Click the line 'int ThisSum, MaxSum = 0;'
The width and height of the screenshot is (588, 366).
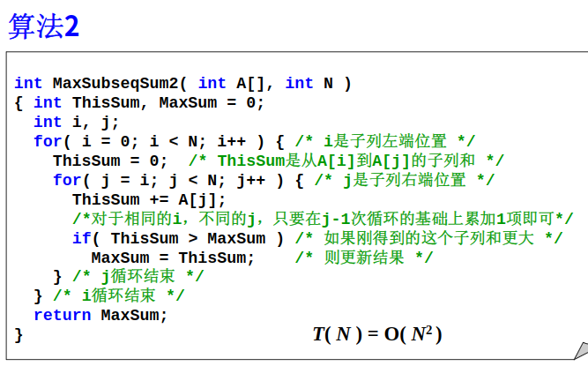[x=149, y=103]
